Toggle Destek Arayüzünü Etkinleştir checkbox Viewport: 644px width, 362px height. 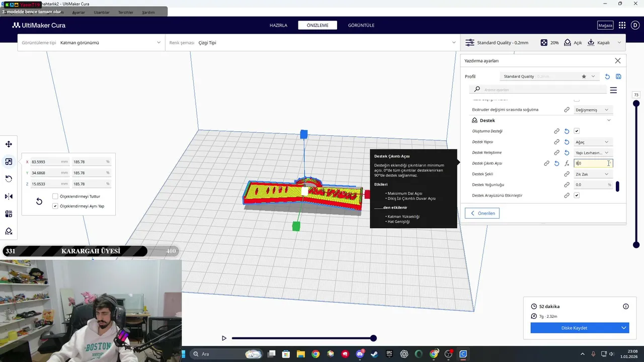[x=577, y=195]
